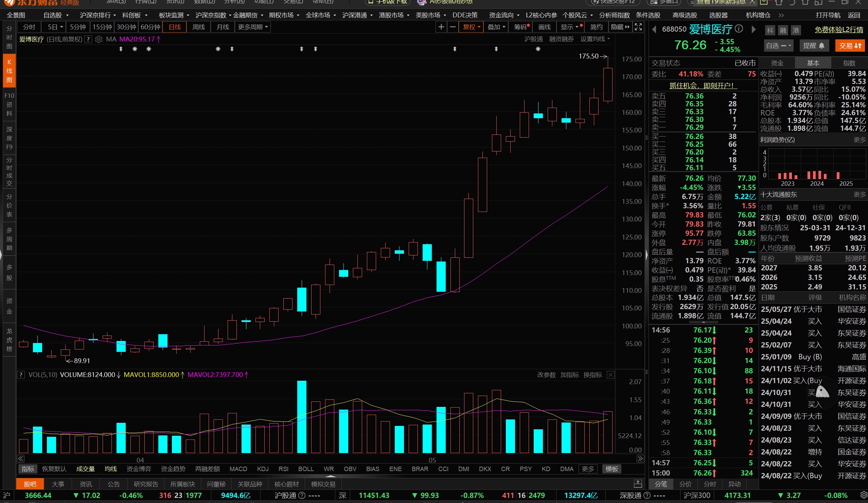
Task: Click 免费体验L2行情 link
Action: tap(839, 30)
